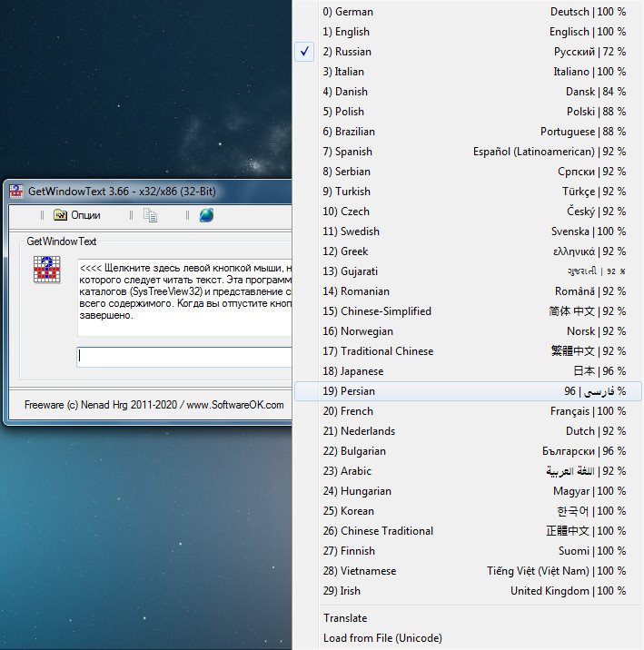Click the globe language toolbar icon

click(206, 215)
